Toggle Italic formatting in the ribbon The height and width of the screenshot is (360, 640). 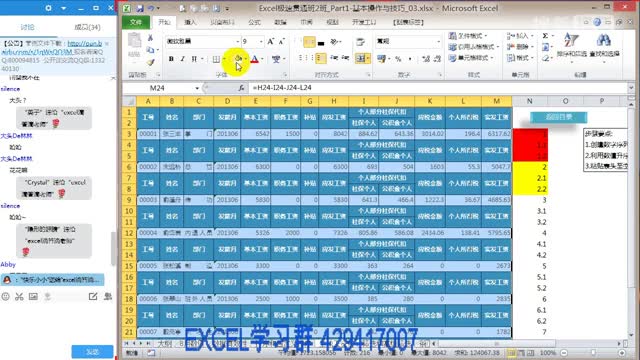pyautogui.click(x=182, y=59)
